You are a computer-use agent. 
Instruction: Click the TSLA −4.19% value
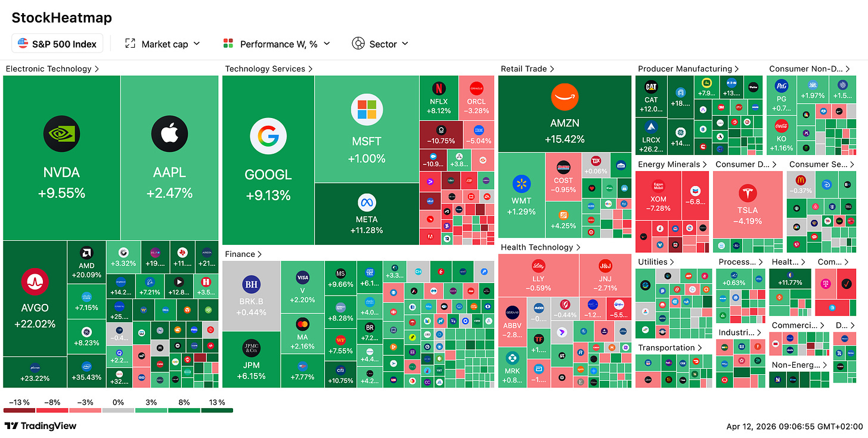click(748, 220)
